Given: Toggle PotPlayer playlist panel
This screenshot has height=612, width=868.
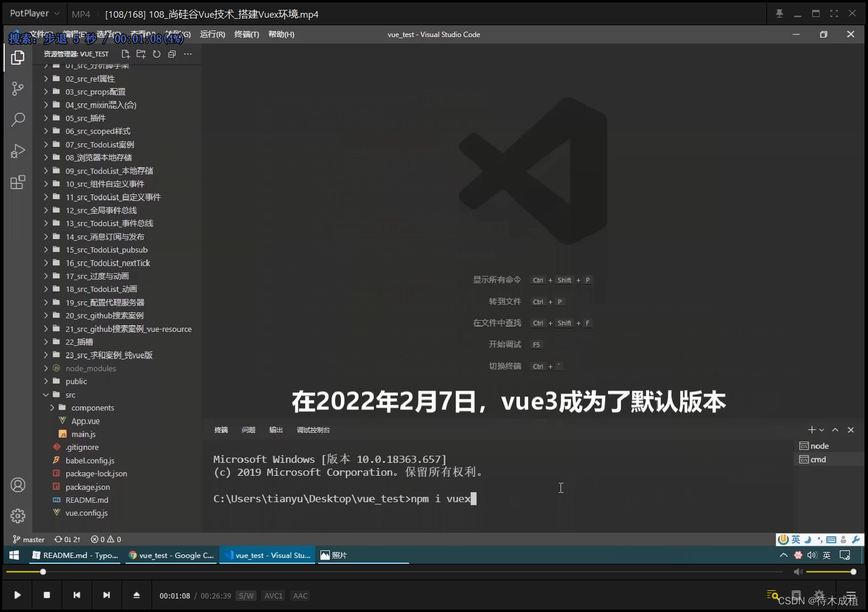Looking at the screenshot, I should (x=851, y=595).
